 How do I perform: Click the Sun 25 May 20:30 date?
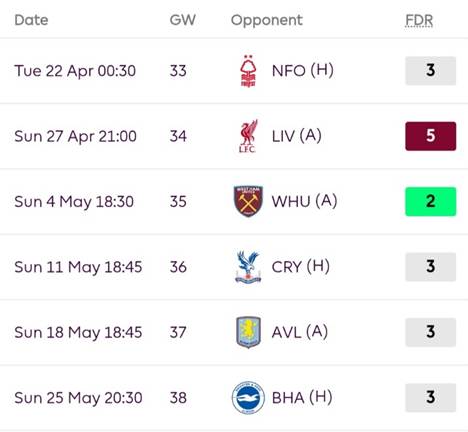(x=78, y=398)
